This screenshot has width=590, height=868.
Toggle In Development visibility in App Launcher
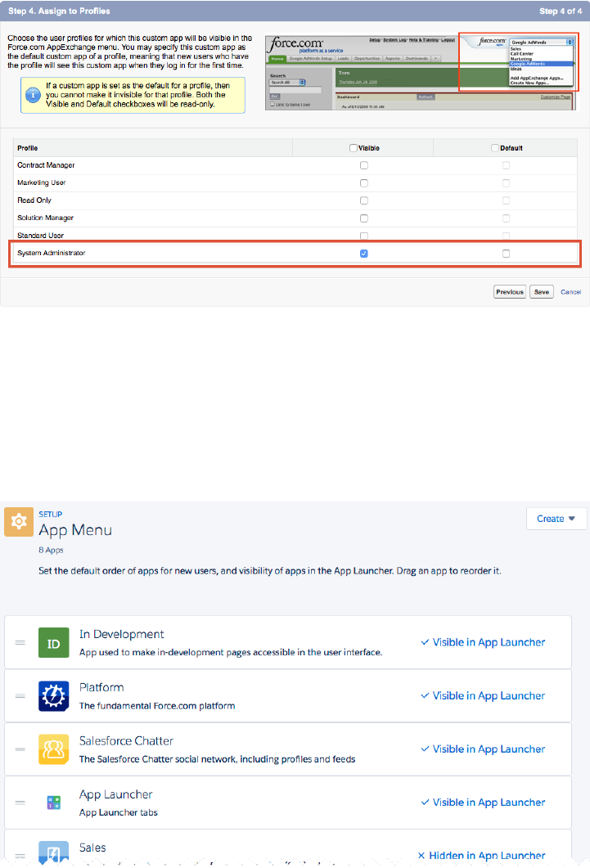tap(483, 642)
